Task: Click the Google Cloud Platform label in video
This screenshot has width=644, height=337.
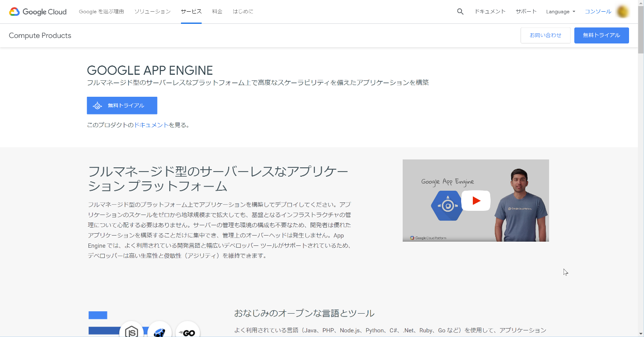Action: coord(428,238)
